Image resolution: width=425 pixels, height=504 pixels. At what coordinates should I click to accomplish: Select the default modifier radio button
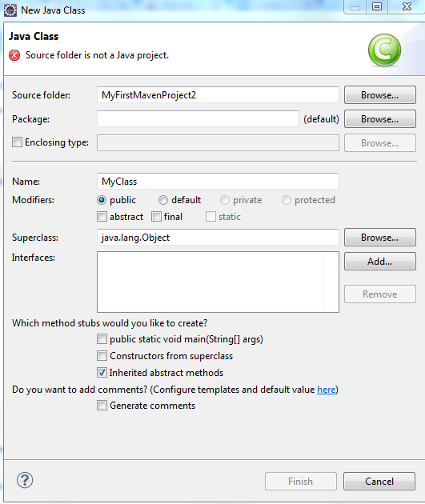(x=163, y=200)
